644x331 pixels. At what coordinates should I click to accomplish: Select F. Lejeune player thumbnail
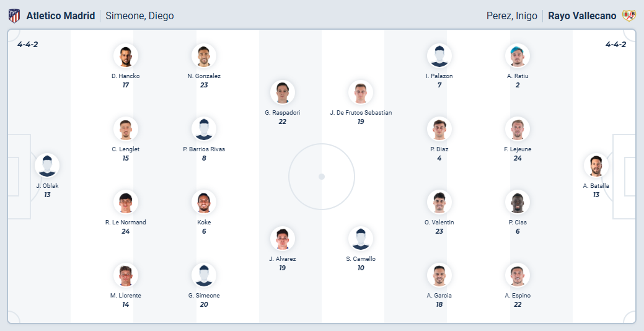pyautogui.click(x=517, y=129)
